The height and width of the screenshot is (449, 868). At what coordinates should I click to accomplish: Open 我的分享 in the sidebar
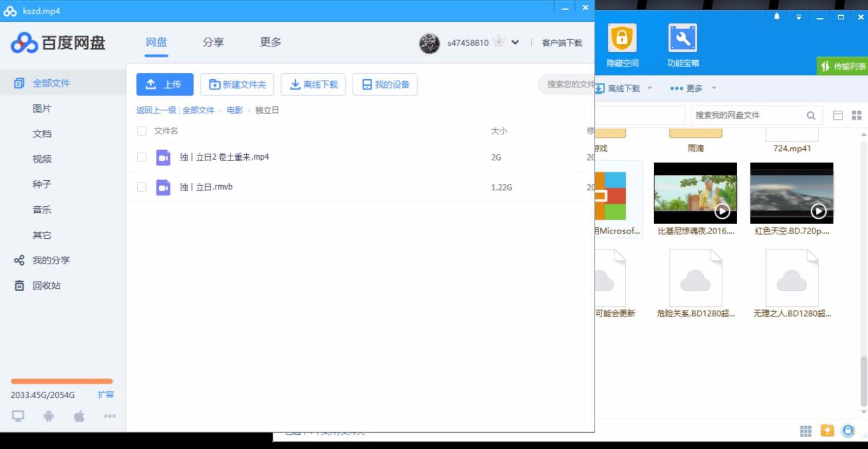click(x=42, y=260)
